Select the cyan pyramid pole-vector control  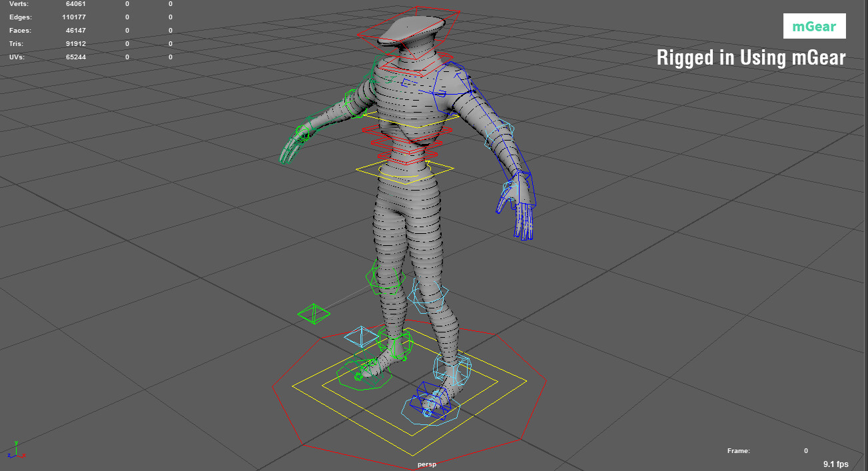click(362, 336)
